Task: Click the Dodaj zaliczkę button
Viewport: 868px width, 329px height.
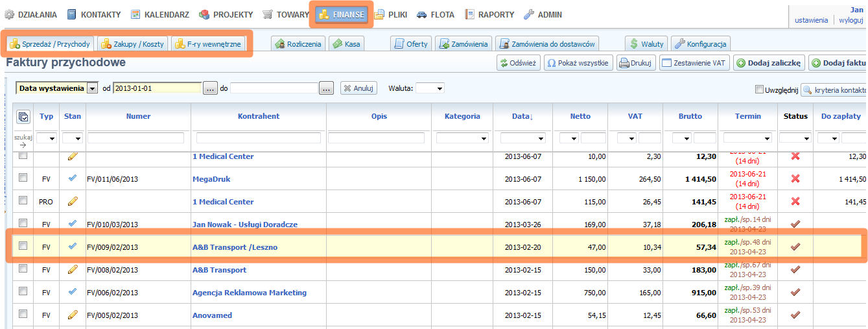Action: tap(769, 63)
